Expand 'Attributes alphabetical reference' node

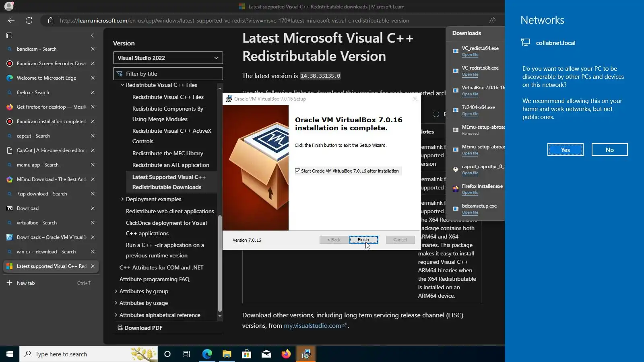(x=116, y=315)
